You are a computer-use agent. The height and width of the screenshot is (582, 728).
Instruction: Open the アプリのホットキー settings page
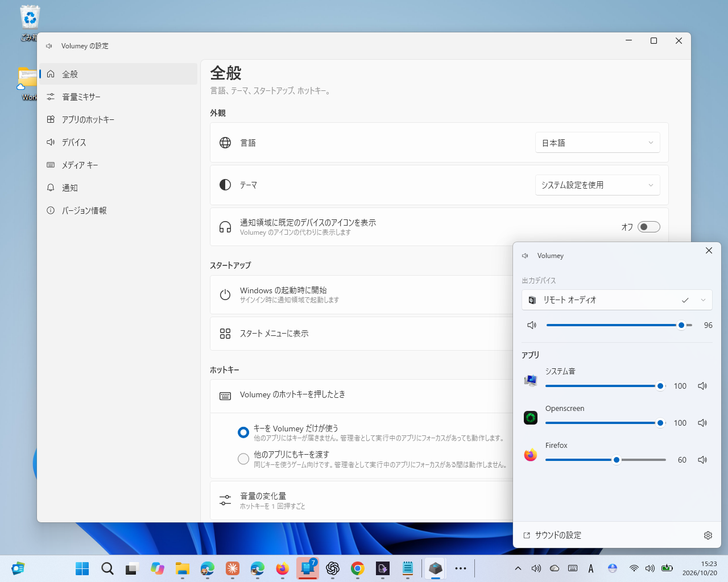(118, 119)
